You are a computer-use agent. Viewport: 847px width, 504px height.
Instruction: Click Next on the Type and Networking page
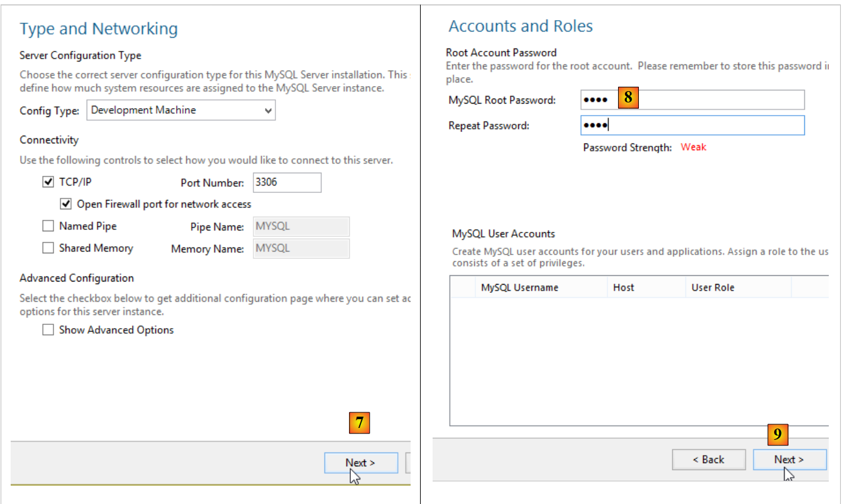point(361,463)
